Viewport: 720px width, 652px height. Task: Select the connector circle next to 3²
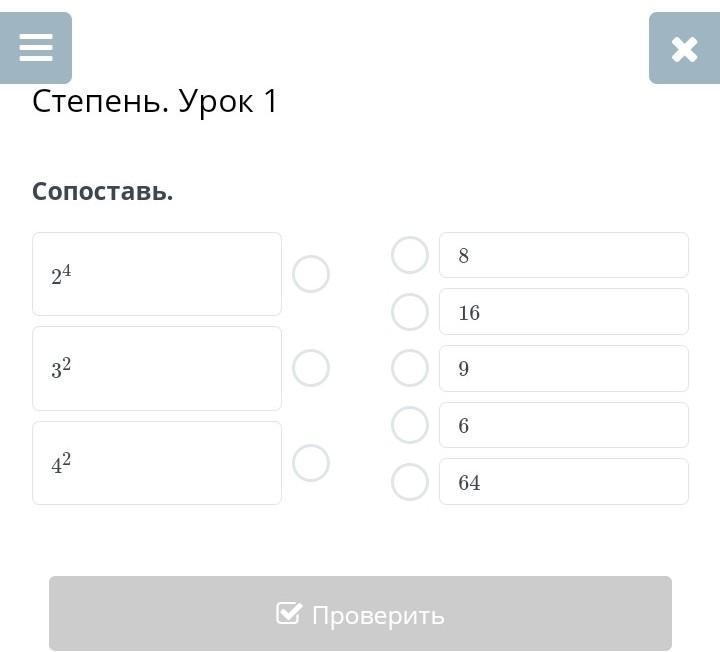pos(311,368)
